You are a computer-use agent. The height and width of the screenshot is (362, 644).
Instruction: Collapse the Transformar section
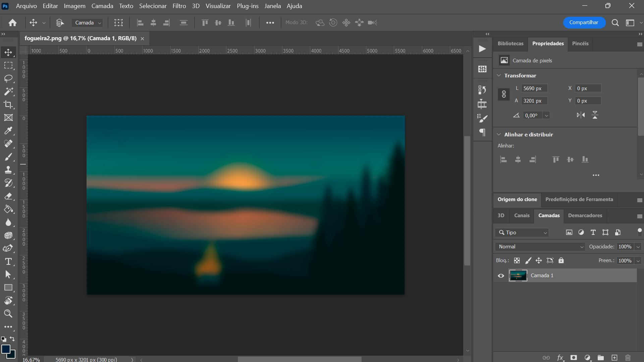[x=499, y=75]
